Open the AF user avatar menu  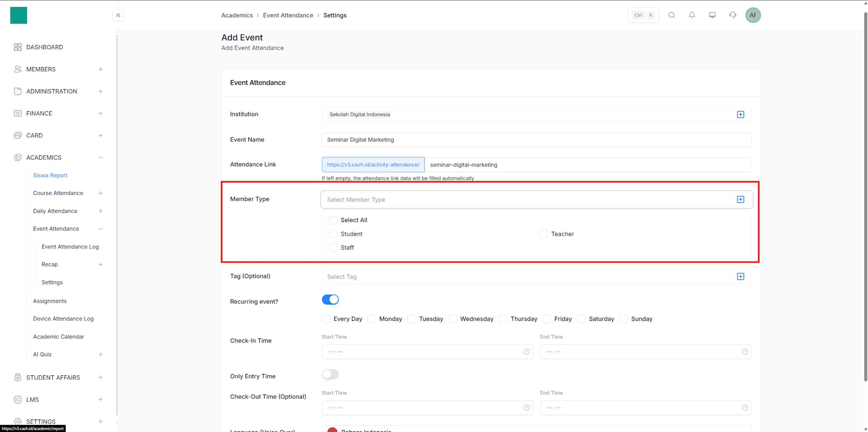pos(753,15)
